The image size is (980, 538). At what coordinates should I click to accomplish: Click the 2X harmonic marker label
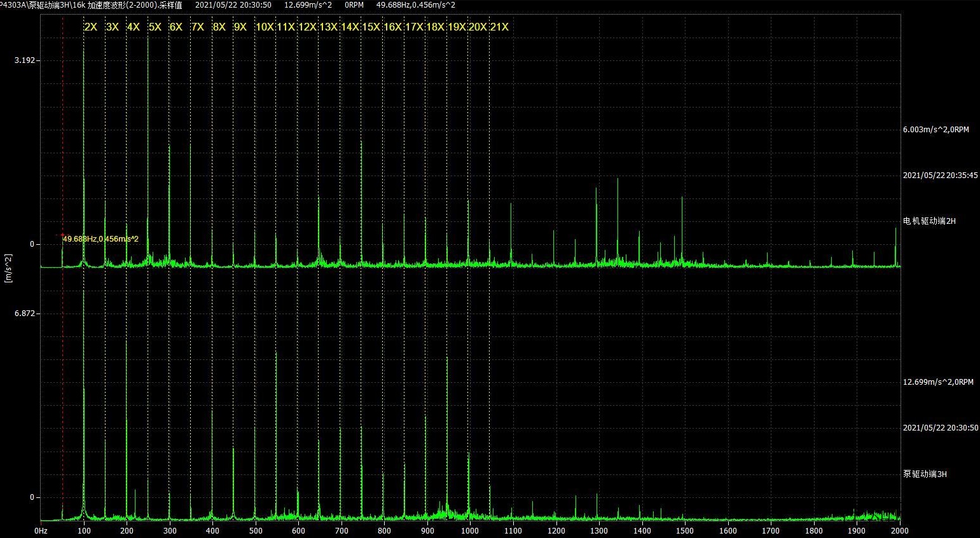[x=90, y=27]
